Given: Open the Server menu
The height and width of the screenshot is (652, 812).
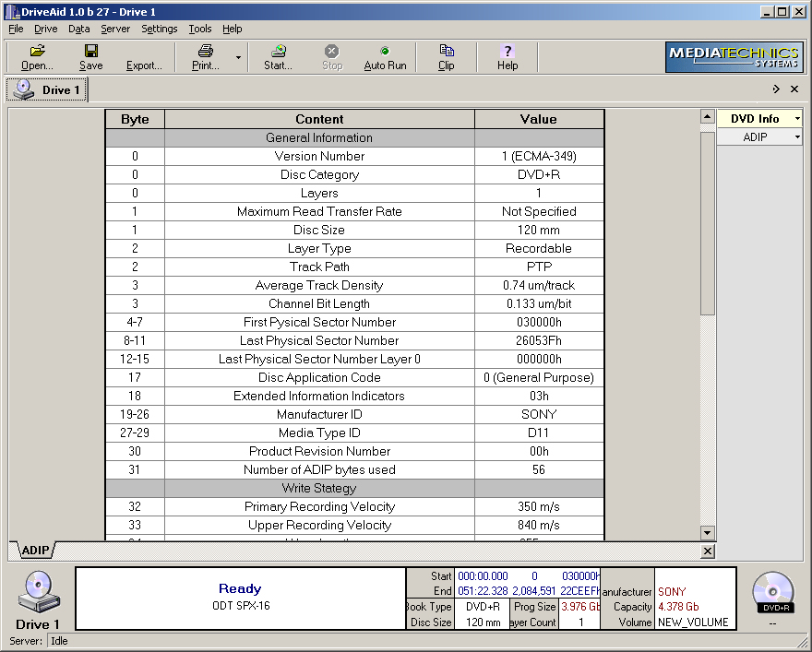Looking at the screenshot, I should [115, 29].
